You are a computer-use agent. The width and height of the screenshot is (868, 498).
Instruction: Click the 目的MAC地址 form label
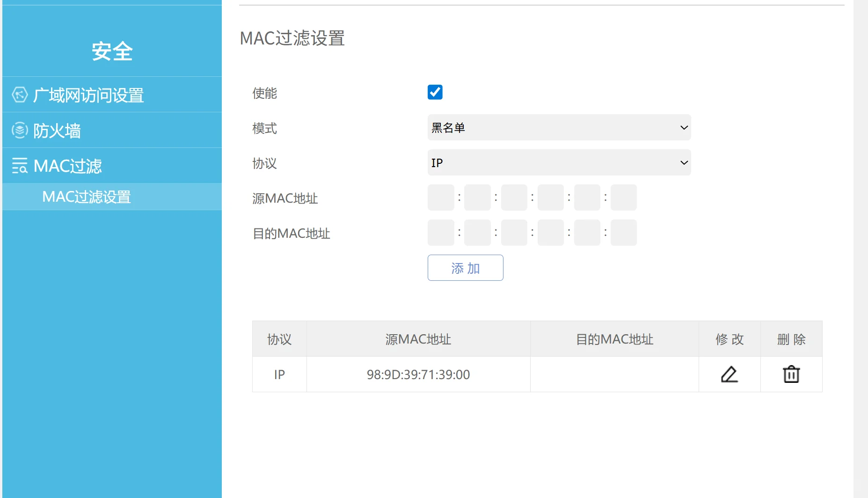292,234
